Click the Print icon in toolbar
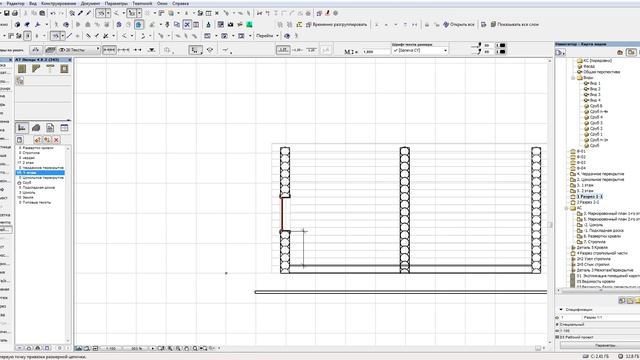 tap(15, 13)
